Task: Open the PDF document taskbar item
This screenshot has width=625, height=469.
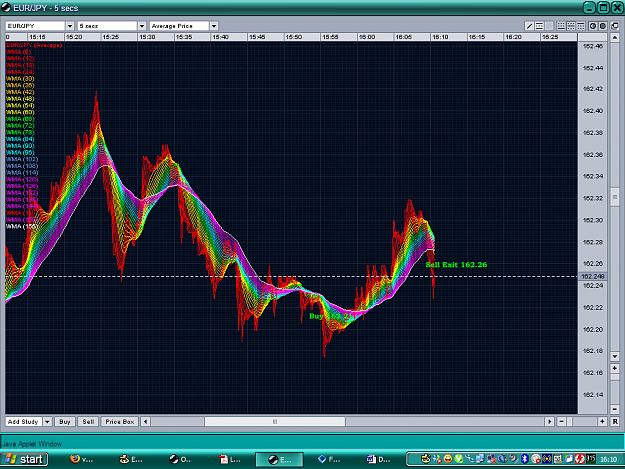Action: click(x=230, y=459)
